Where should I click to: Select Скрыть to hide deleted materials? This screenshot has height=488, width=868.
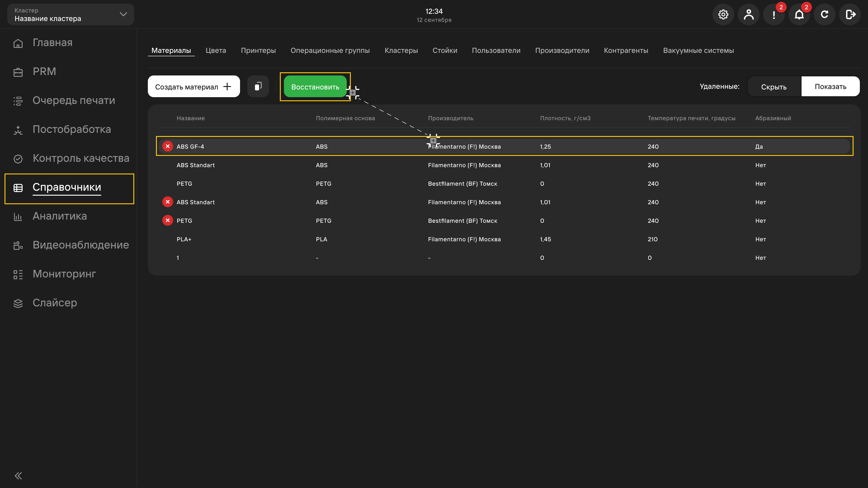pos(774,87)
